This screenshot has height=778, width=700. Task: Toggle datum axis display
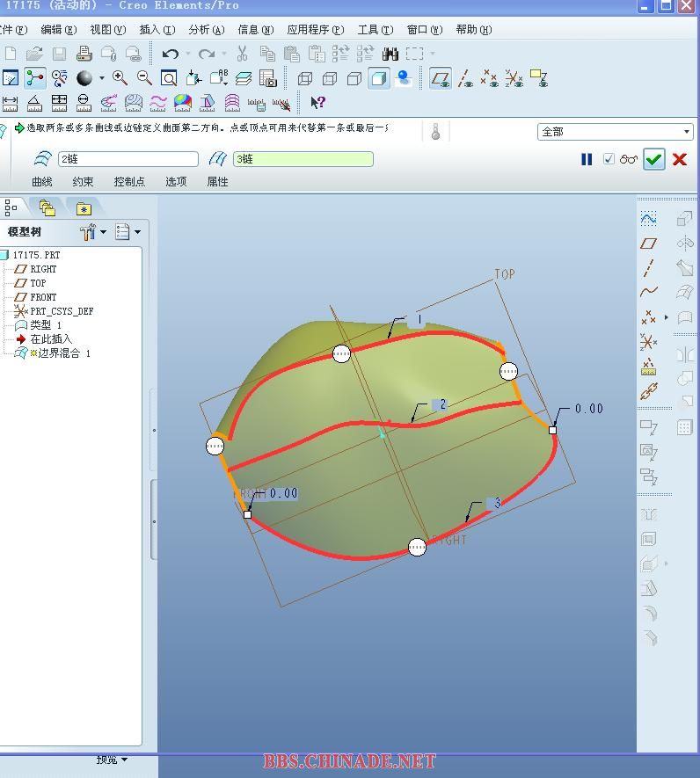point(465,78)
